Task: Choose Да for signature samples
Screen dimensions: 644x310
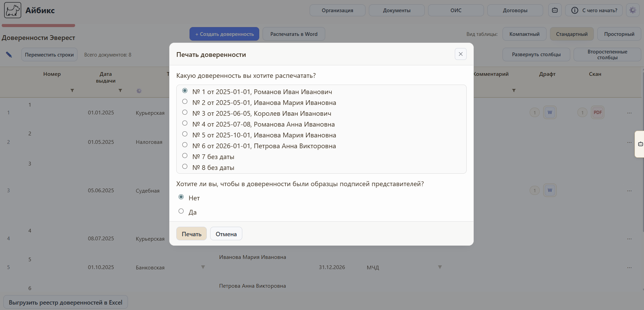Action: click(x=181, y=211)
